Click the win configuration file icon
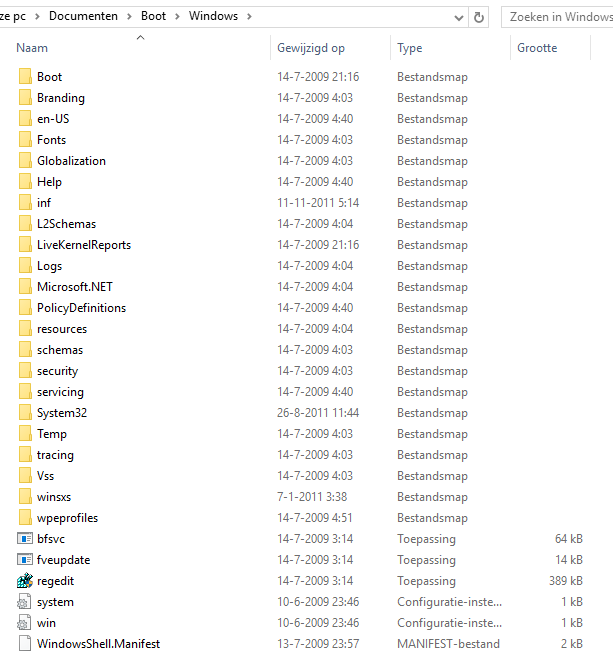 pyautogui.click(x=24, y=623)
